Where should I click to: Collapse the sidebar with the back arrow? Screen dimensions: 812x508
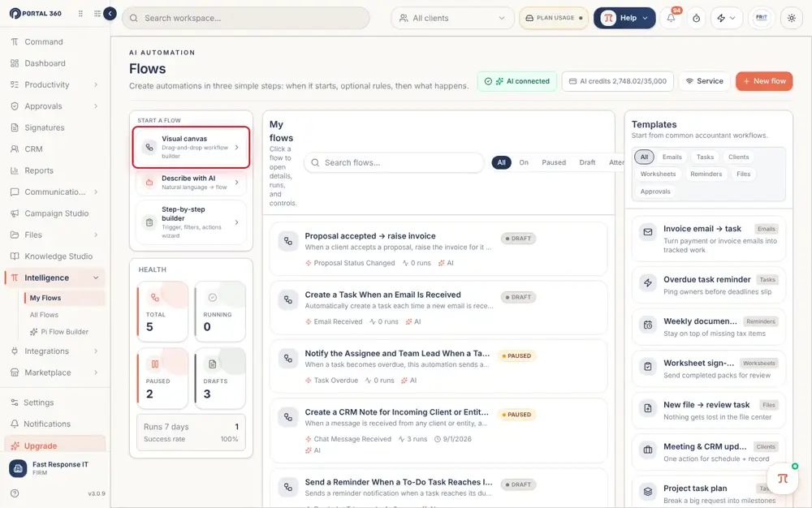pos(110,14)
